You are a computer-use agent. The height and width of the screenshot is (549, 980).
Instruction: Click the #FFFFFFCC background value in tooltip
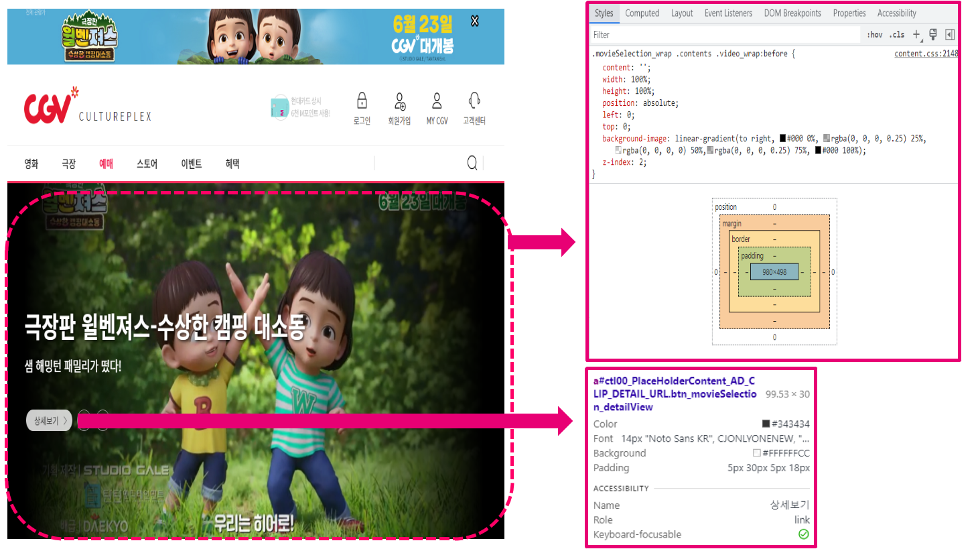(x=786, y=453)
